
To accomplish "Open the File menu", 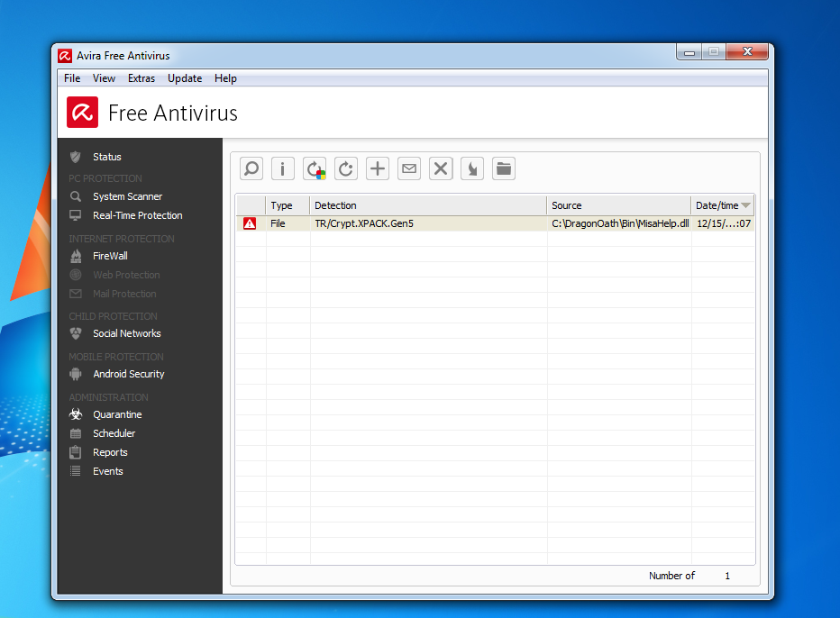I will [72, 78].
